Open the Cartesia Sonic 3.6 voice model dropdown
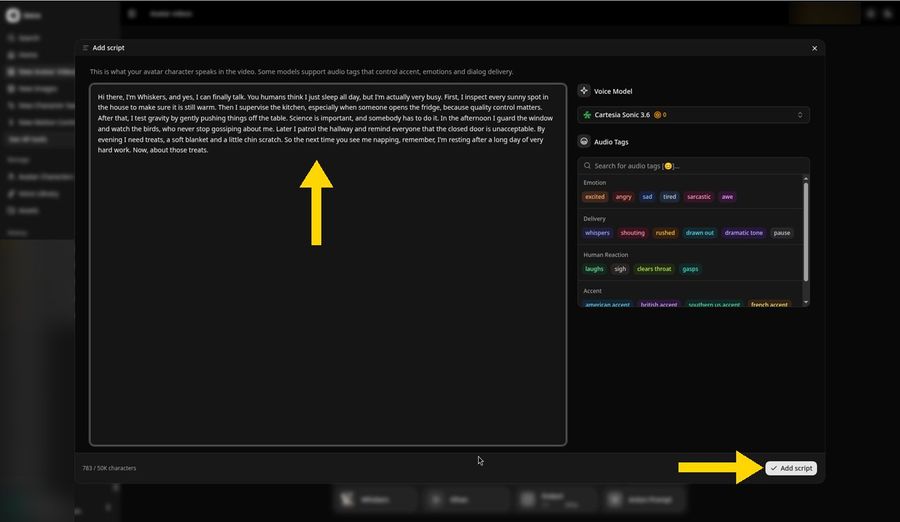This screenshot has width=900, height=522. coord(693,115)
